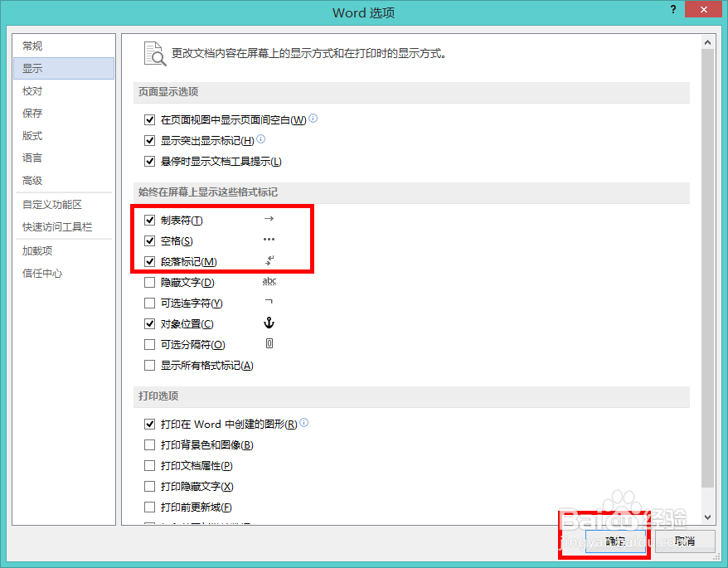Enable 打印前更新域 checkbox
Viewport: 728px width, 568px height.
[149, 507]
